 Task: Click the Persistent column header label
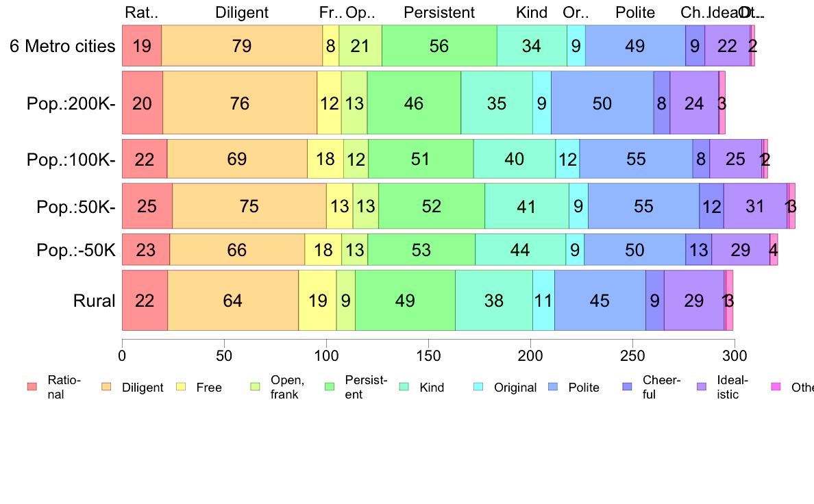click(x=439, y=12)
